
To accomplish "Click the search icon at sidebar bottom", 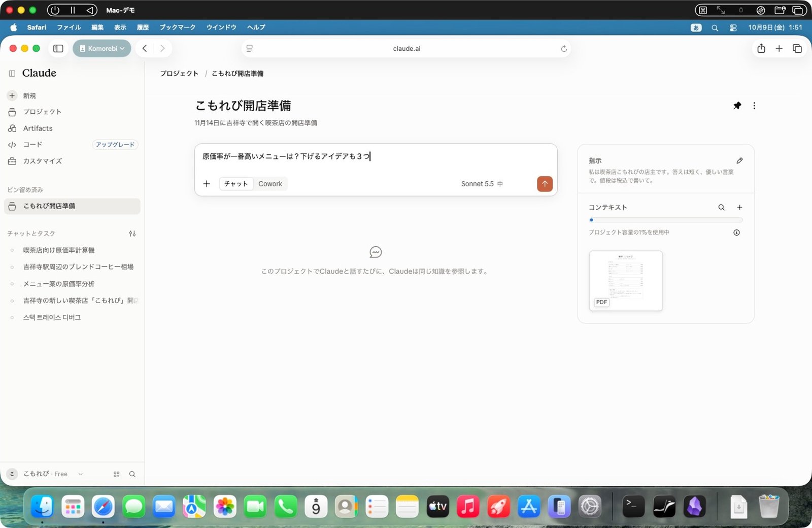I will click(x=132, y=474).
